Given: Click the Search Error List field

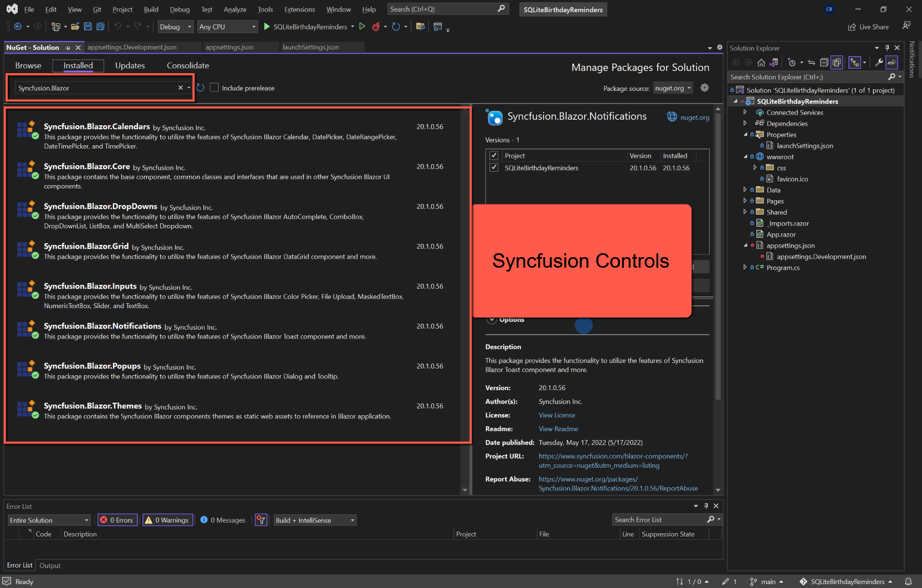Looking at the screenshot, I should pyautogui.click(x=658, y=520).
